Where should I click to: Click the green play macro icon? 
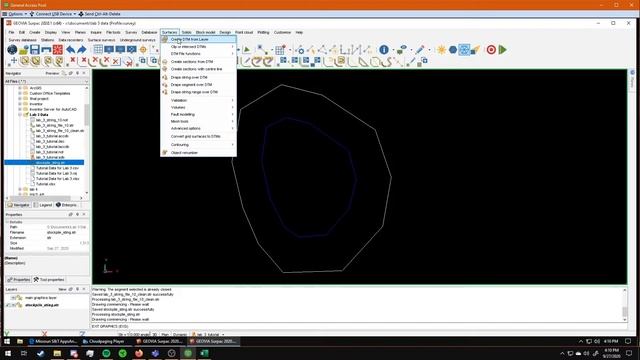[502, 50]
